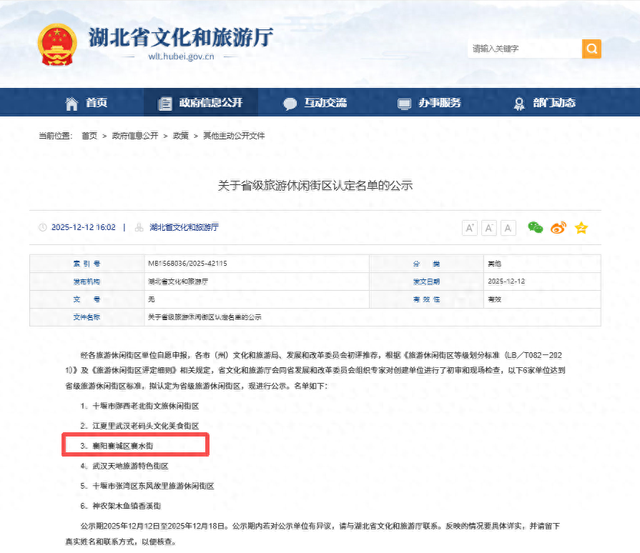This screenshot has height=553, width=640.
Task: Click list item 4 武汉天地旅游特色街区
Action: 124,466
